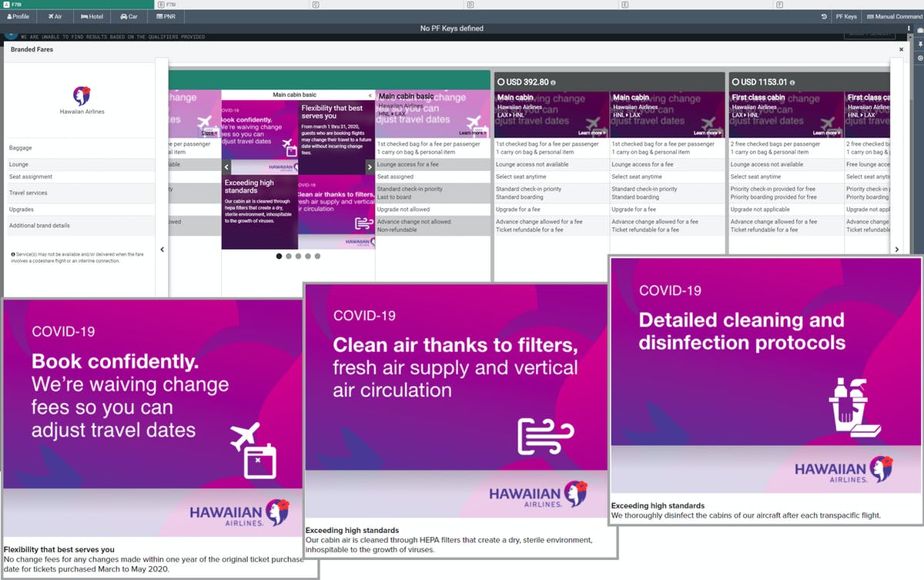924x580 pixels.
Task: Select the fourth carousel pagination dot
Action: tap(307, 256)
